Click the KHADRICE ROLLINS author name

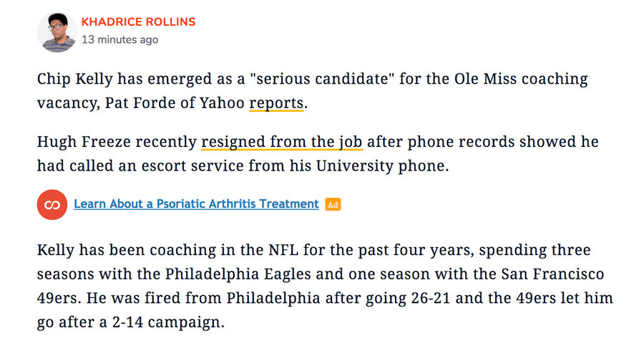click(x=138, y=21)
